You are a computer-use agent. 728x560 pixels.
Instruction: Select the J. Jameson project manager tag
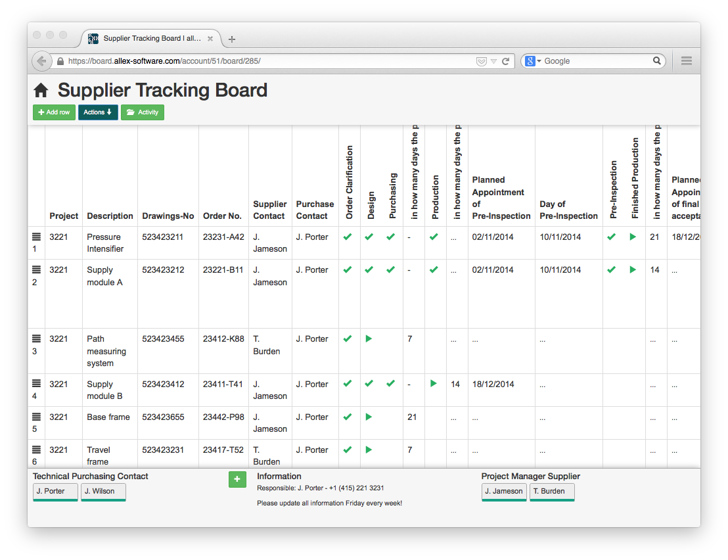(x=504, y=492)
